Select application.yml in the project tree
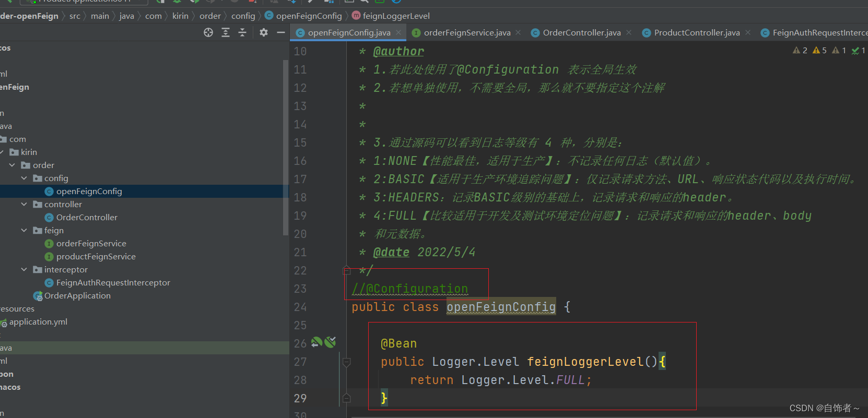Image resolution: width=868 pixels, height=418 pixels. click(38, 322)
